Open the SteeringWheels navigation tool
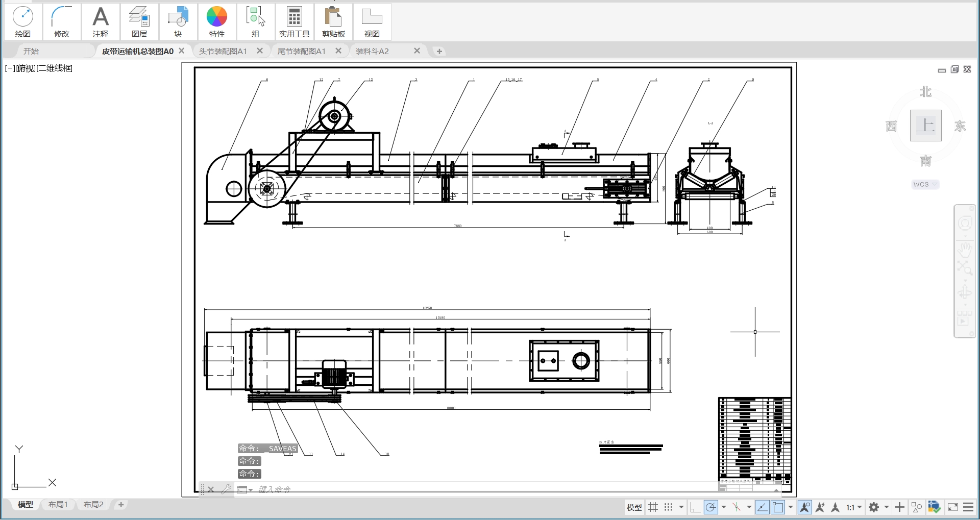The image size is (980, 520). tap(965, 224)
